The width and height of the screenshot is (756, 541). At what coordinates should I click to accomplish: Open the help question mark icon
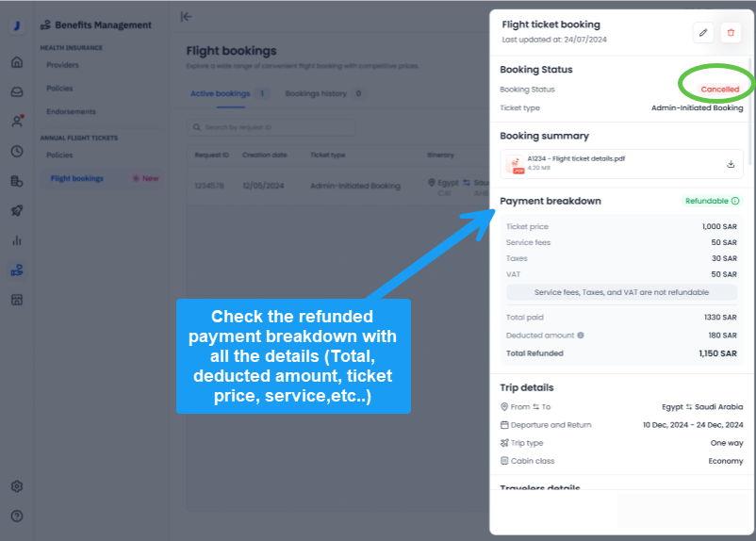click(17, 516)
